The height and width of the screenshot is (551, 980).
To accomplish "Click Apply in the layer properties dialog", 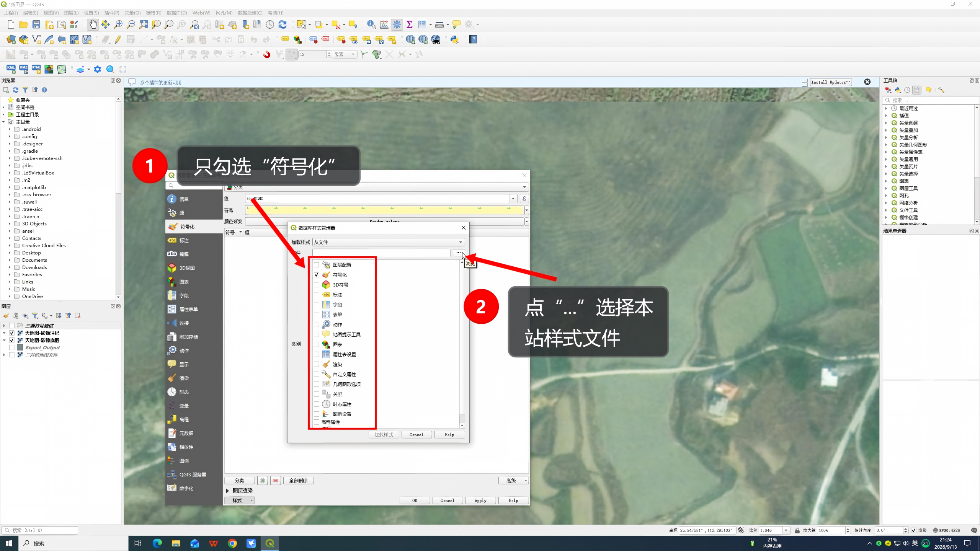I will (x=480, y=500).
